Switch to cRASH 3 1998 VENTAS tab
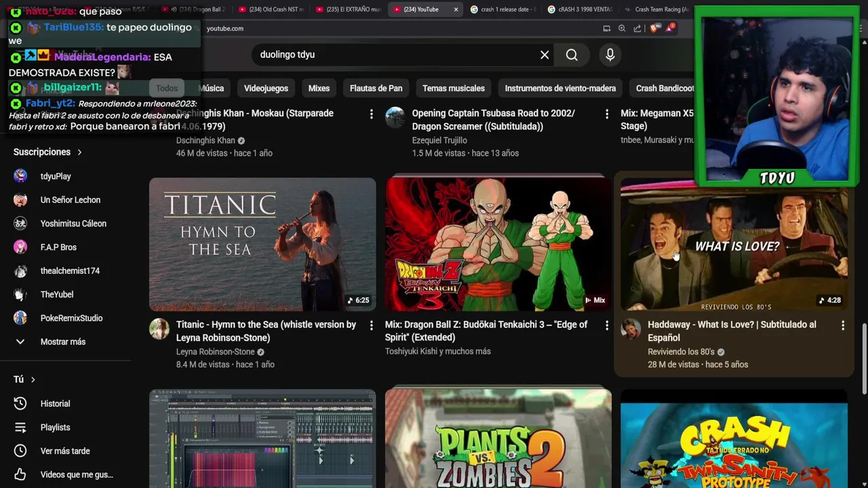Screen dimensions: 868x488 [x=580, y=9]
